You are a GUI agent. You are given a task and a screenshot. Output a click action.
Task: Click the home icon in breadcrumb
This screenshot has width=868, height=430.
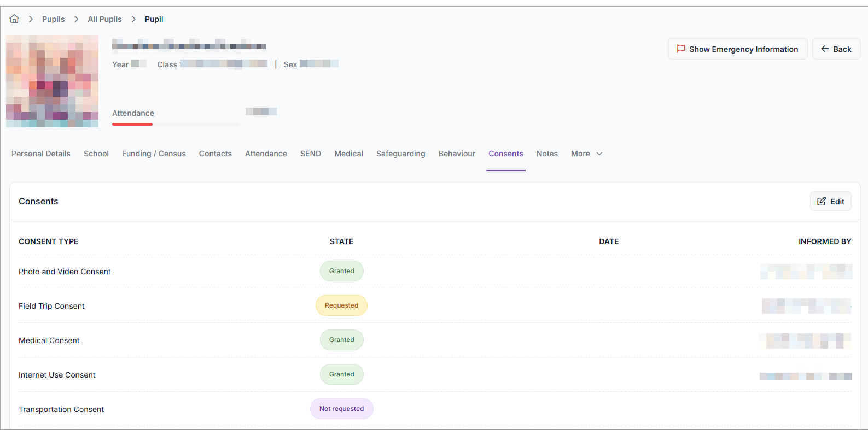(x=14, y=19)
